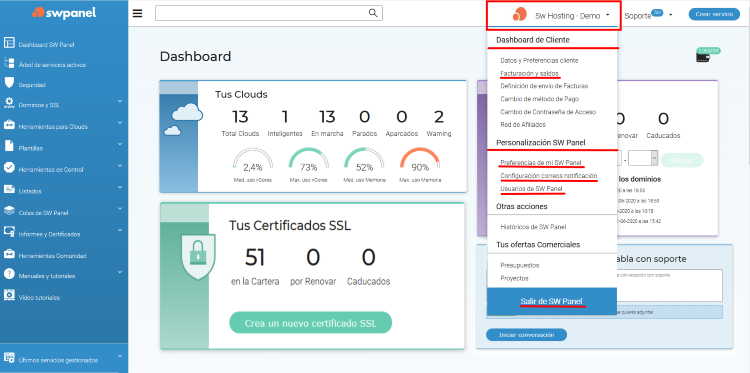
Task: Expand the Plantillas chevron
Action: click(x=120, y=144)
